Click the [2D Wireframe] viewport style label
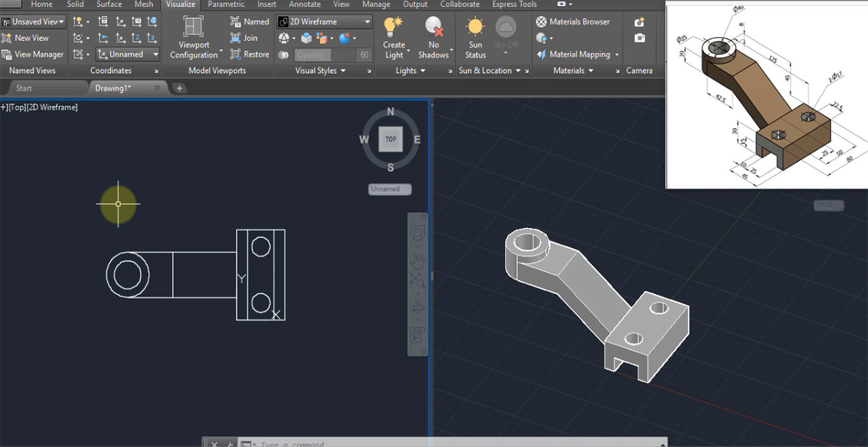 tap(53, 107)
